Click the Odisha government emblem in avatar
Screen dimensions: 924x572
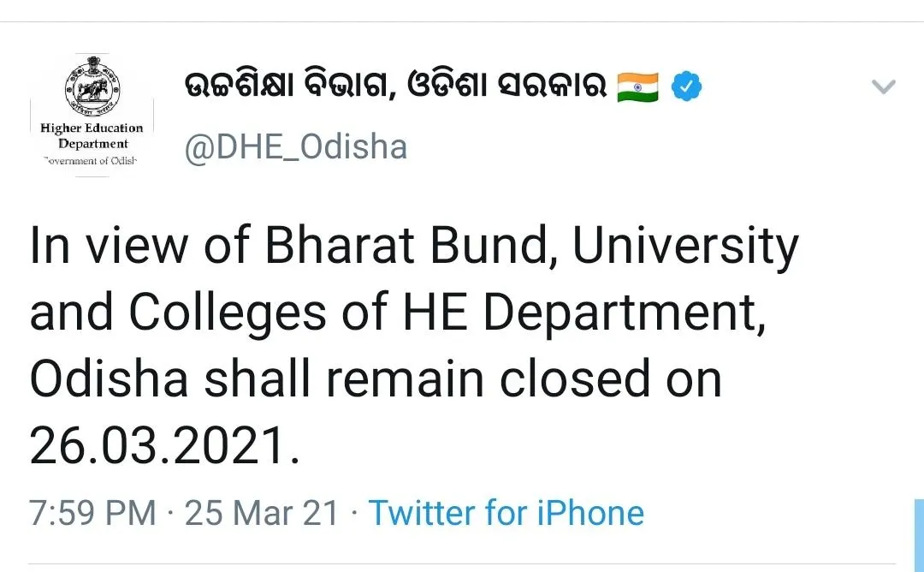click(92, 86)
